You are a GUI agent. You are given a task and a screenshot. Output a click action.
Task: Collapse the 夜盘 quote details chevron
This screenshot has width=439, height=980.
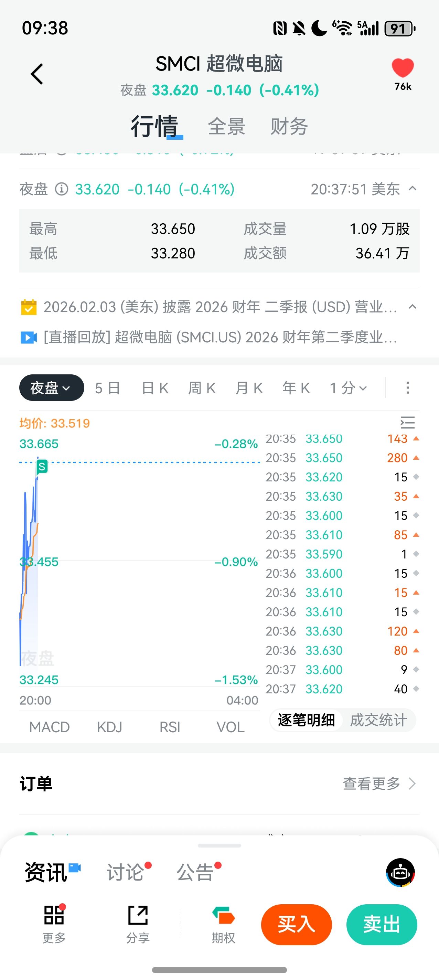413,189
